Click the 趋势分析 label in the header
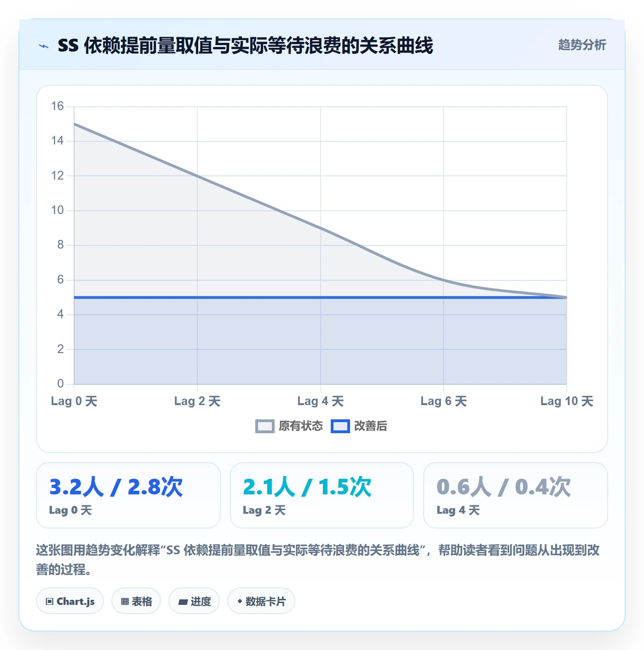The image size is (644, 650). pyautogui.click(x=582, y=45)
